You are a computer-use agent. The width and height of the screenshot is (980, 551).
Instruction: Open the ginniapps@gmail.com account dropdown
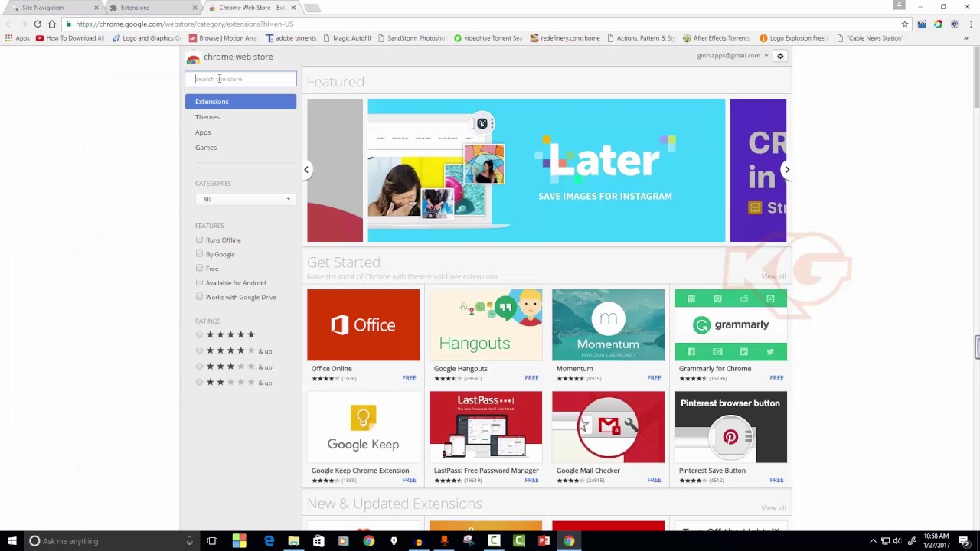coord(733,56)
